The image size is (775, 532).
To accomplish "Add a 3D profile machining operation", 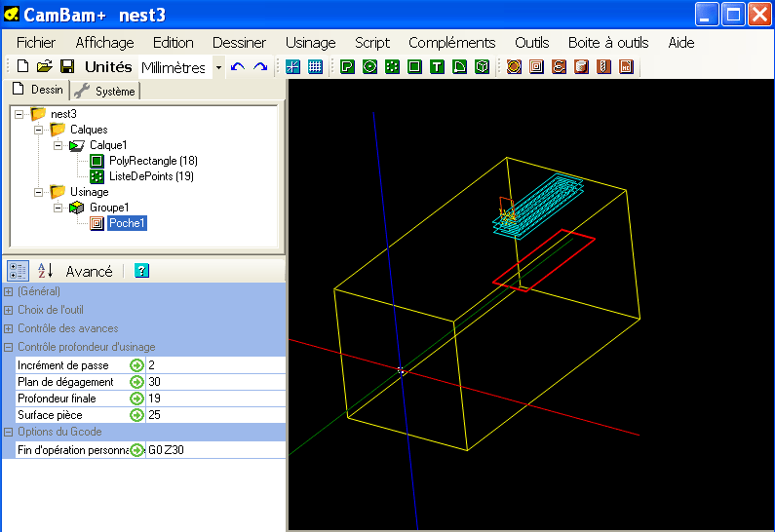I will (581, 66).
